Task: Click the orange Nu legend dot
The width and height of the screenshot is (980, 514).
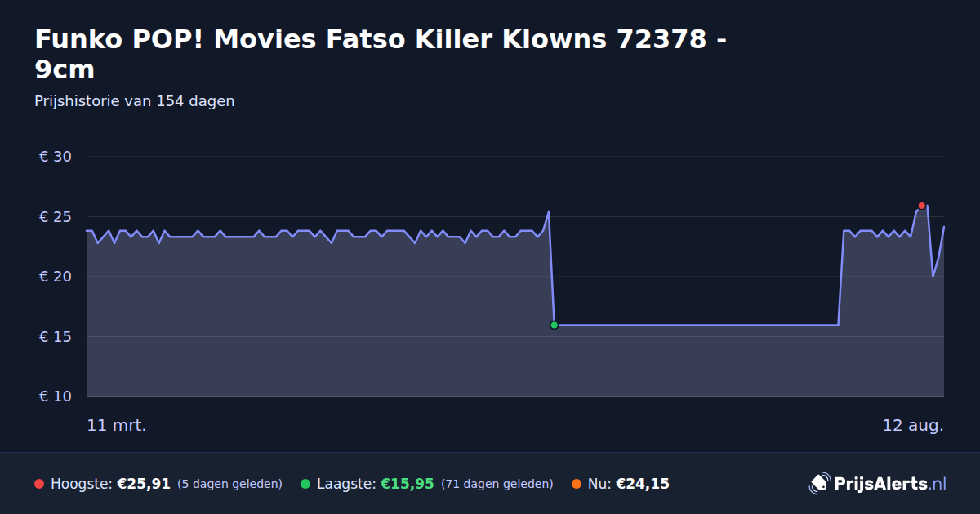Action: tap(577, 484)
